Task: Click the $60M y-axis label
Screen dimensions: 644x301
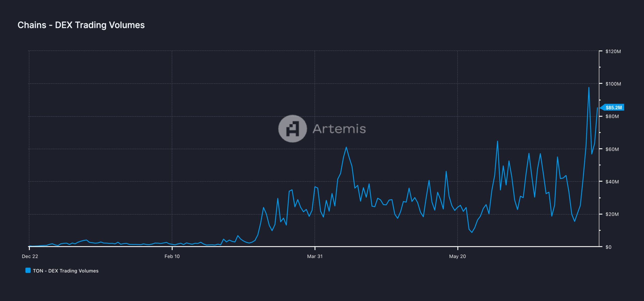Action: point(612,149)
